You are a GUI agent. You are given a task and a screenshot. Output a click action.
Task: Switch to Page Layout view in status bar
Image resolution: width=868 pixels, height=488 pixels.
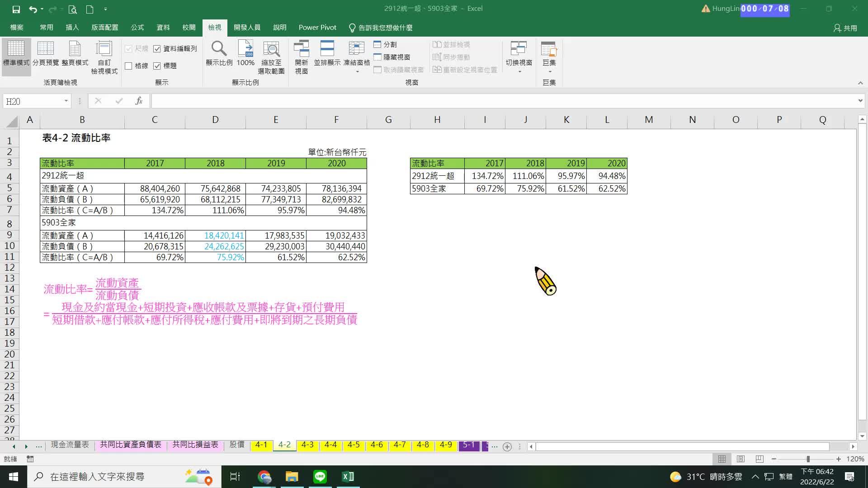pos(741,459)
